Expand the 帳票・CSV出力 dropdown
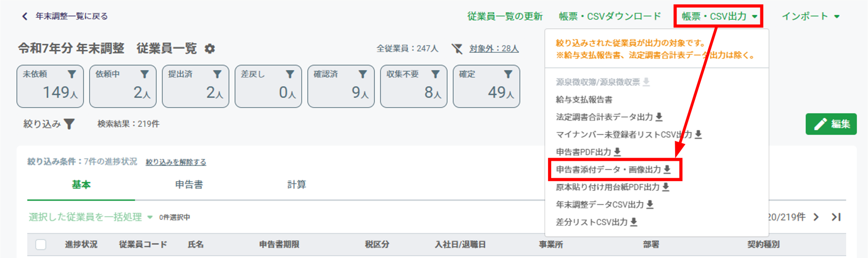The height and width of the screenshot is (258, 868). pos(719,16)
